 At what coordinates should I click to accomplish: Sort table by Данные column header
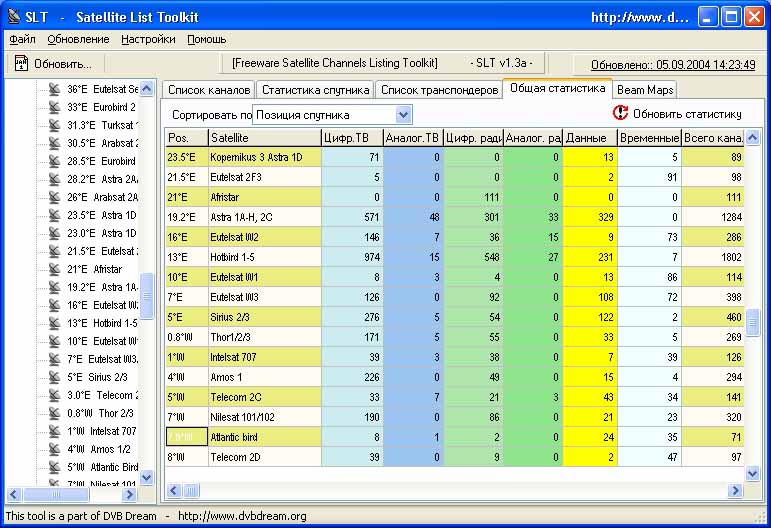coord(590,138)
